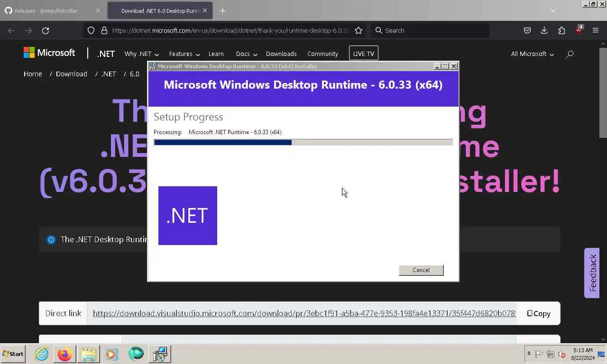This screenshot has width=607, height=364.
Task: Open a new browser tab
Action: 222,10
